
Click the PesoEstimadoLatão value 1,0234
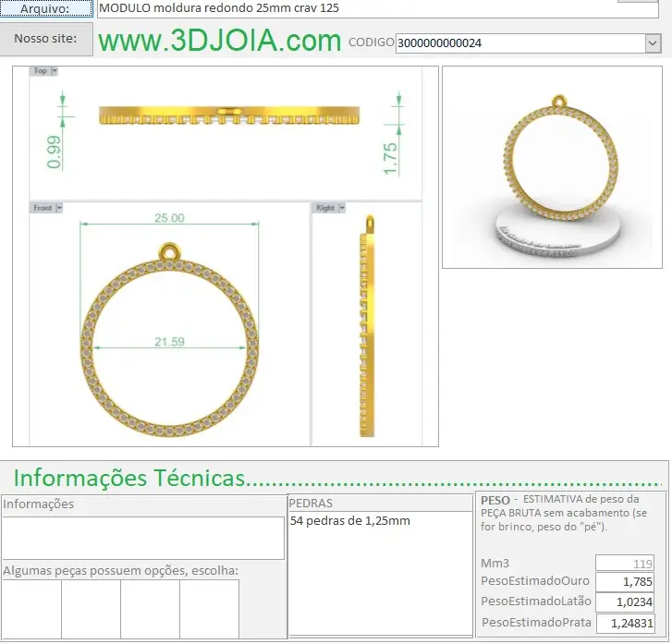click(x=625, y=602)
